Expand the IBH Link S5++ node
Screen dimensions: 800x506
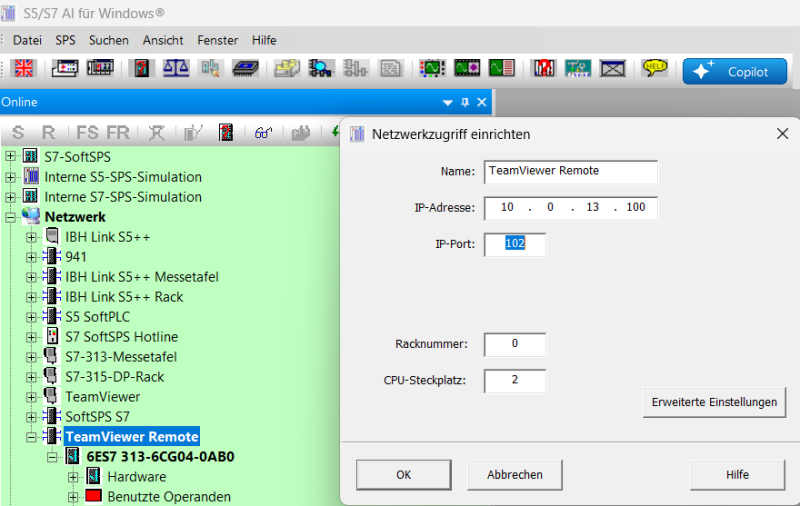pos(31,237)
